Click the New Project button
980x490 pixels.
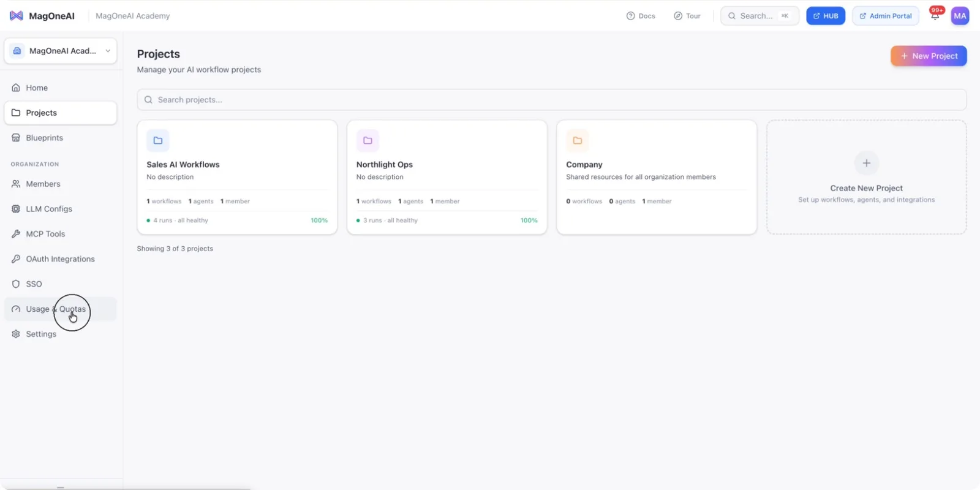tap(929, 56)
